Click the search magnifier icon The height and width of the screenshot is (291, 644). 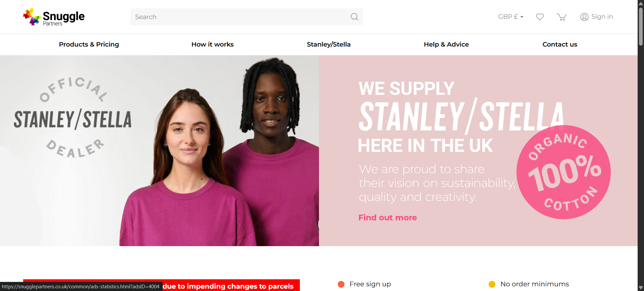point(355,17)
